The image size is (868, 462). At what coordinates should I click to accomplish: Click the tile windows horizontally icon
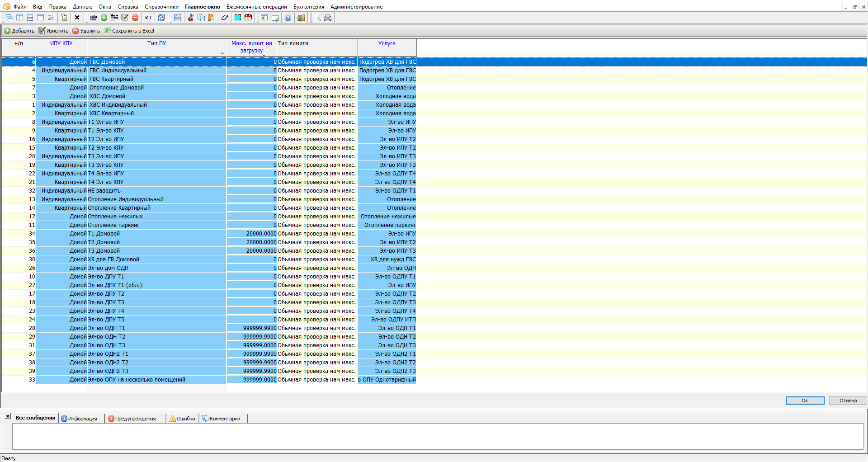(x=30, y=18)
